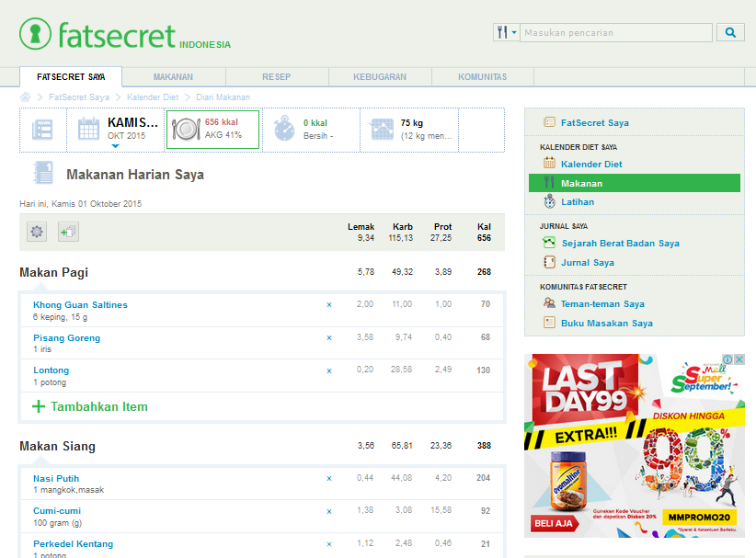756x558 pixels.
Task: Click the Kalender Diet calendar icon
Action: pos(549,163)
